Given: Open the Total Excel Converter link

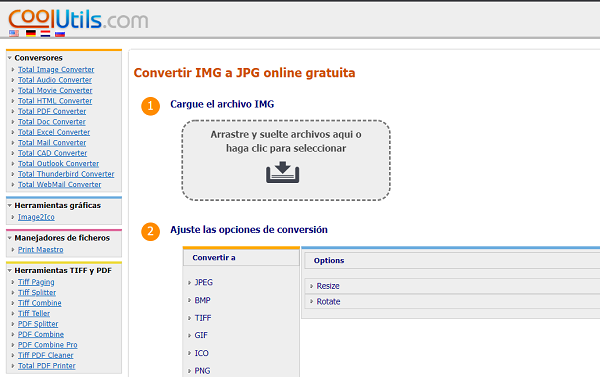Looking at the screenshot, I should click(54, 132).
